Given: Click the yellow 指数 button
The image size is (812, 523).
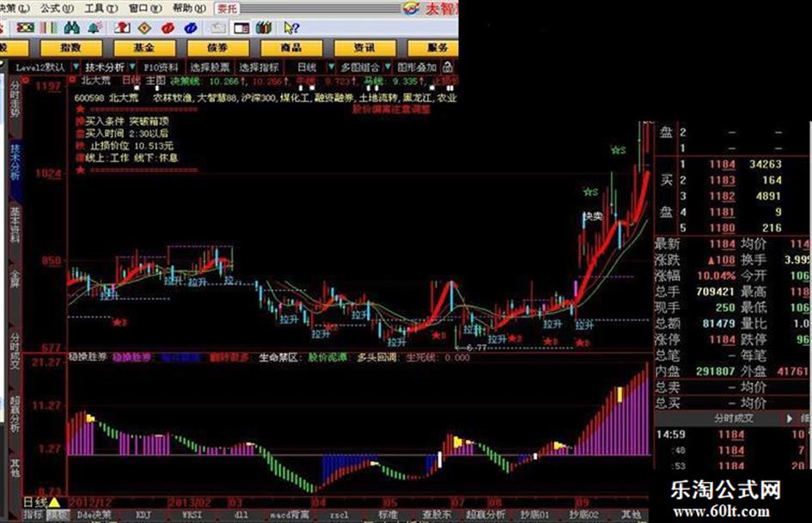Looking at the screenshot, I should pyautogui.click(x=71, y=47).
